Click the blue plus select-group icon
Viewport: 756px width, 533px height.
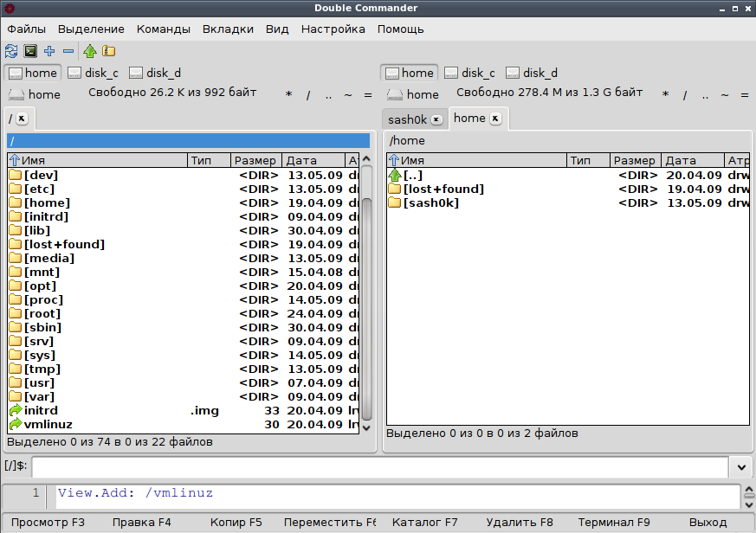click(49, 50)
